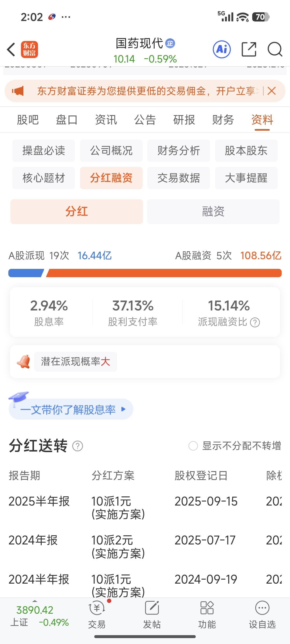Open the search magnifier icon
Viewport: 290px width, 644px height.
tap(275, 49)
